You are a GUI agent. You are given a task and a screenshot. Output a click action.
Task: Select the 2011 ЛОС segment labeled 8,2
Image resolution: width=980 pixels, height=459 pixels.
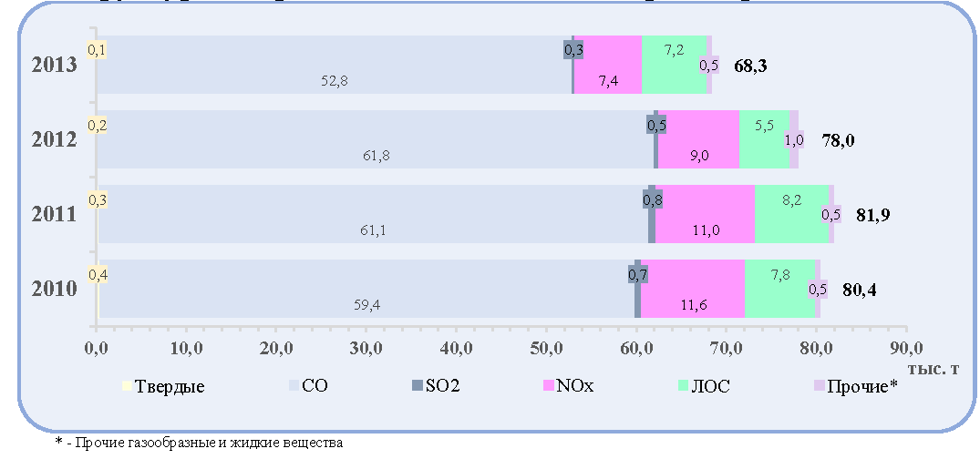(x=792, y=214)
